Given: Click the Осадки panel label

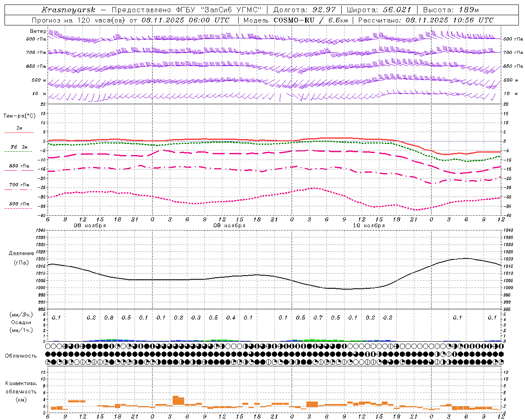Looking at the screenshot, I should pyautogui.click(x=21, y=322).
